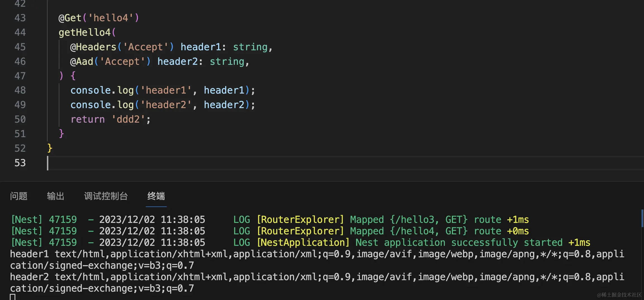Click line number 43 in the gutter
Screen dimensions: 644x300
point(20,18)
